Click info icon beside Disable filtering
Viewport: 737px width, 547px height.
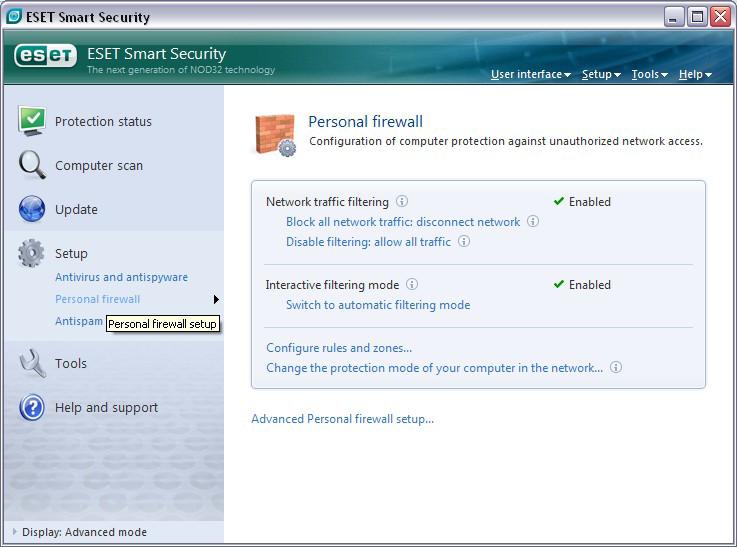click(464, 241)
